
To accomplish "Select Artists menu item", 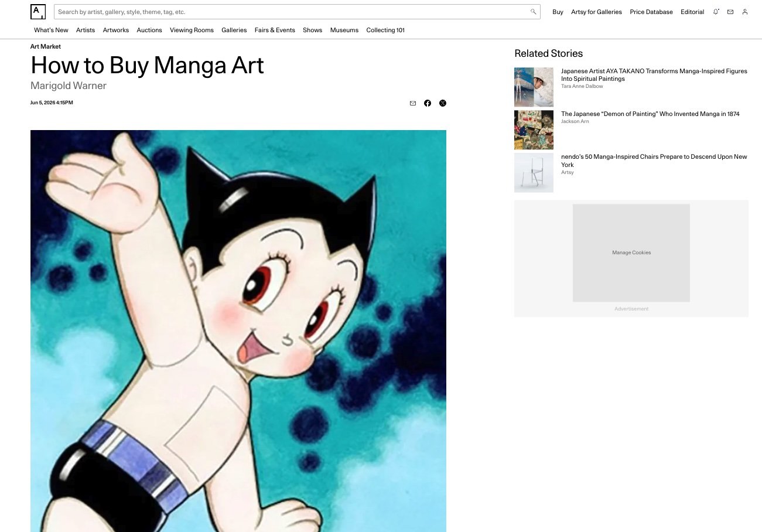I will coord(86,30).
